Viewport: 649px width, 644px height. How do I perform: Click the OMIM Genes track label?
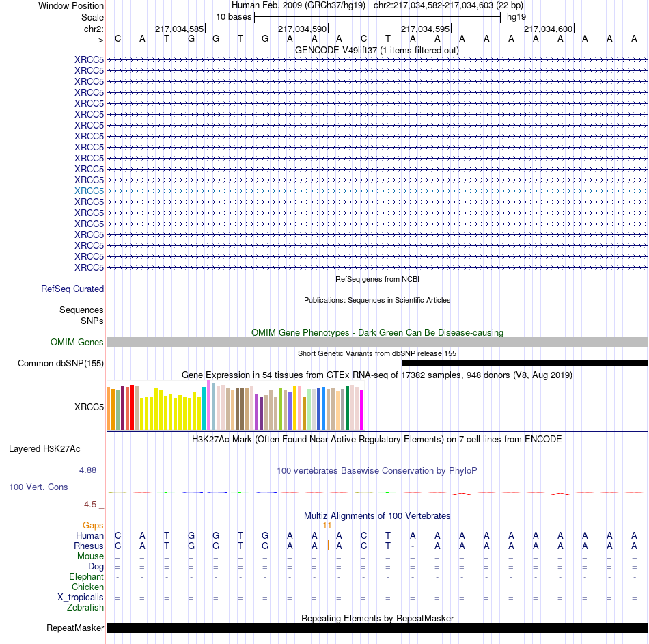tap(77, 342)
